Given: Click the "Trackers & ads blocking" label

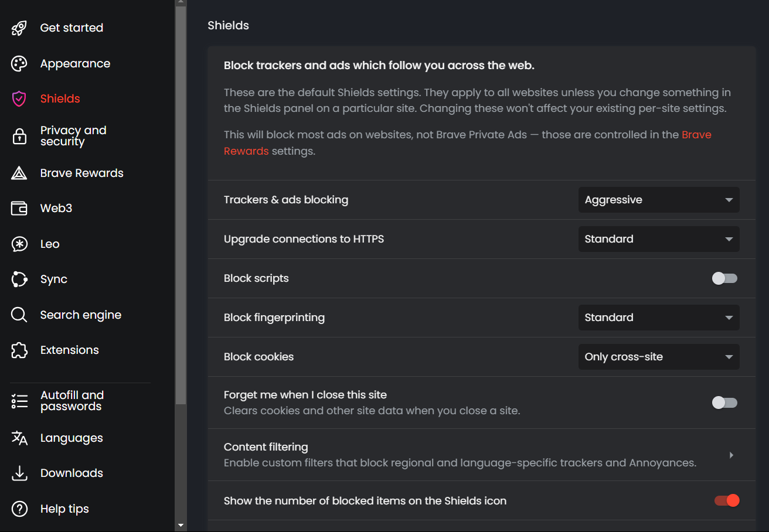Looking at the screenshot, I should click(x=286, y=200).
